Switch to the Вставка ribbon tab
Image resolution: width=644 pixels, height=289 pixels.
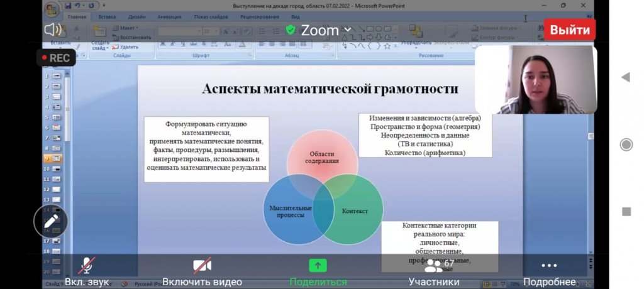[107, 17]
